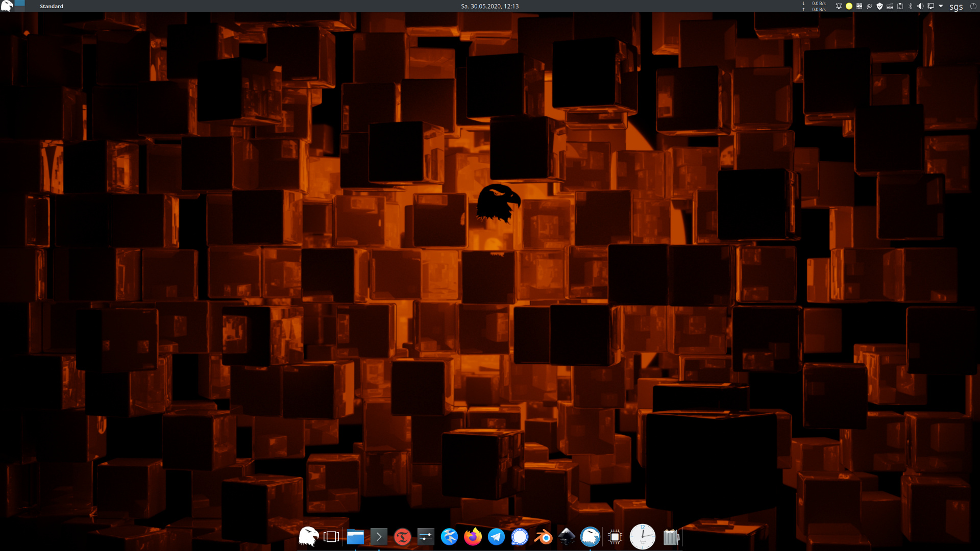Viewport: 980px width, 551px height.
Task: Open the trash bin in the dock
Action: click(x=671, y=537)
